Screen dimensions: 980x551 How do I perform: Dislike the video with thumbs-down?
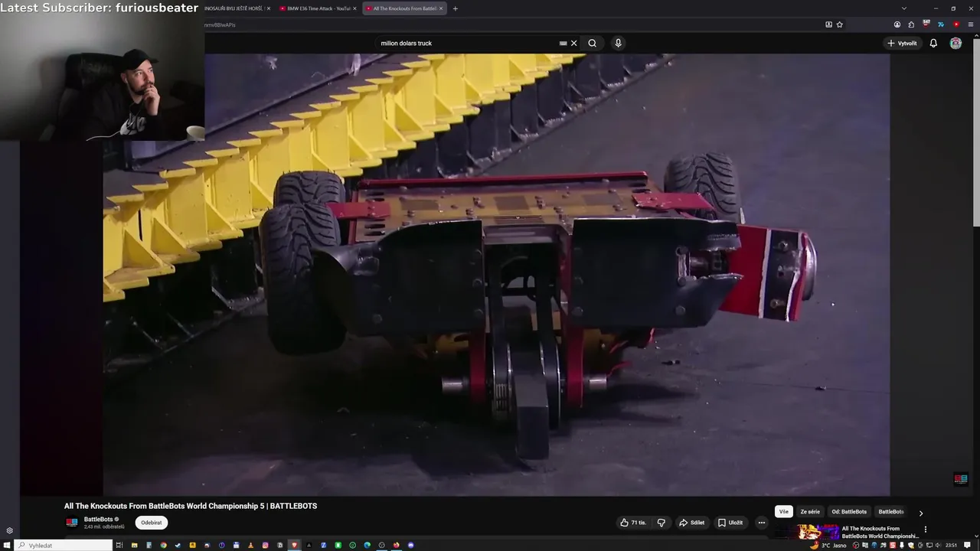(661, 523)
